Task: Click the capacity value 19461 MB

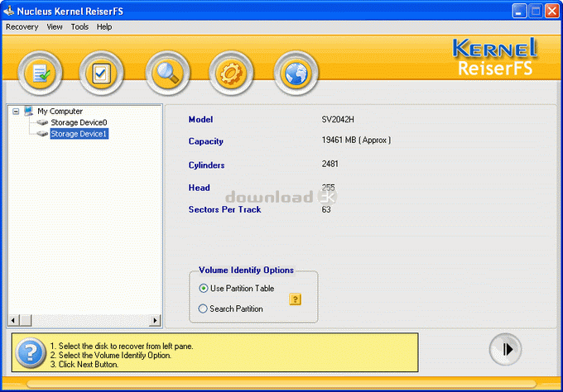Action: tap(356, 140)
